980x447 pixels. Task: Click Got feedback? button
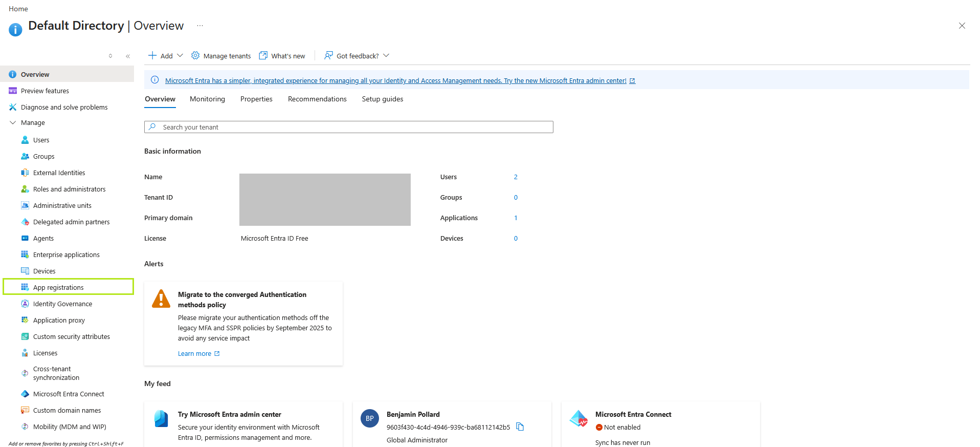tap(357, 56)
